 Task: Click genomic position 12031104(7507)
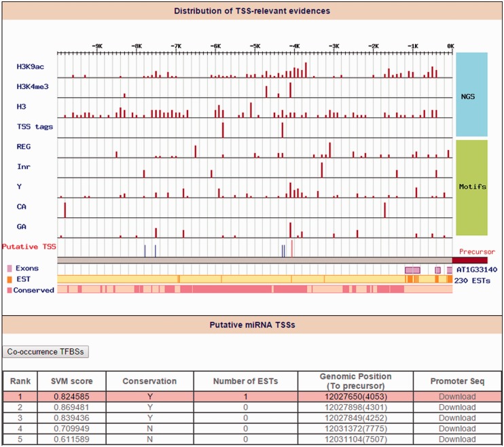pos(356,440)
